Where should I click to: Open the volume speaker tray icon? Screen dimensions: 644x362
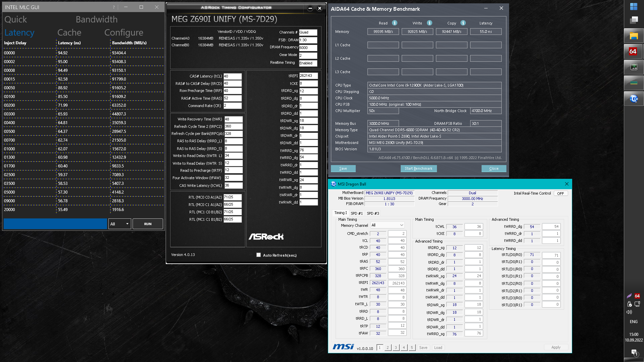click(629, 312)
